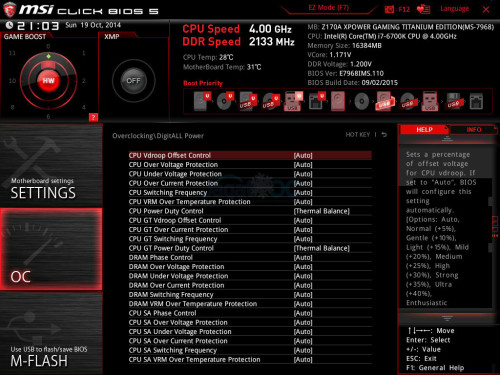Open CPU Over Current Protection setting
The height and width of the screenshot is (375, 500).
pyautogui.click(x=250, y=183)
